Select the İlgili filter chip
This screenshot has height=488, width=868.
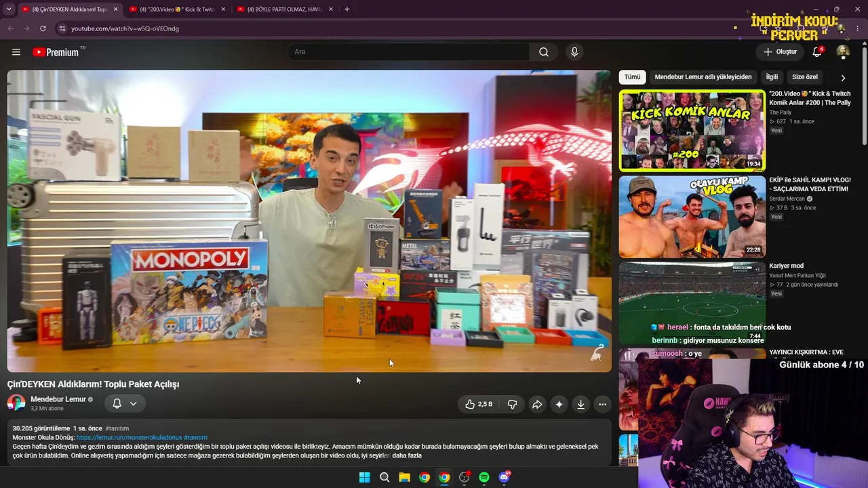(772, 77)
